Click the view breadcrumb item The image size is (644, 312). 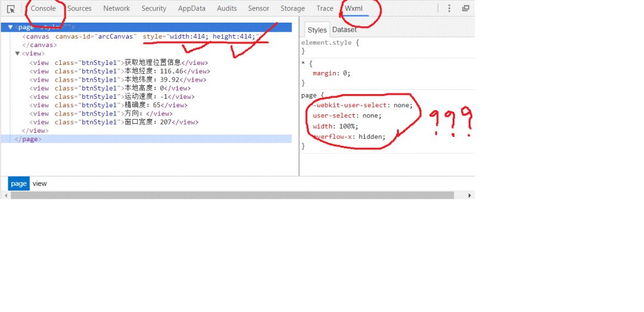40,183
